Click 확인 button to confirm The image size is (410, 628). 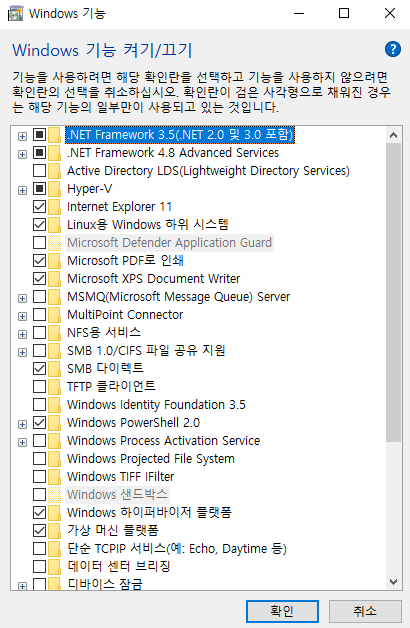(282, 611)
